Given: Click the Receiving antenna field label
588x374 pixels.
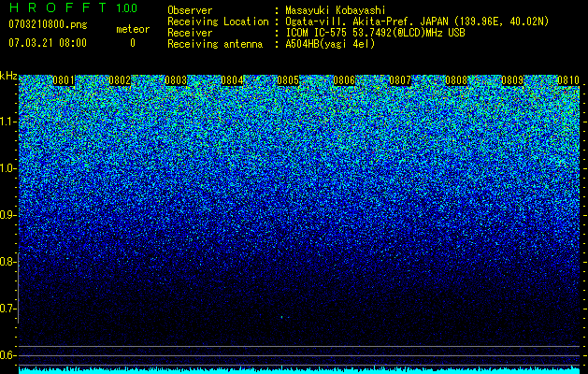Looking at the screenshot, I should coord(215,44).
